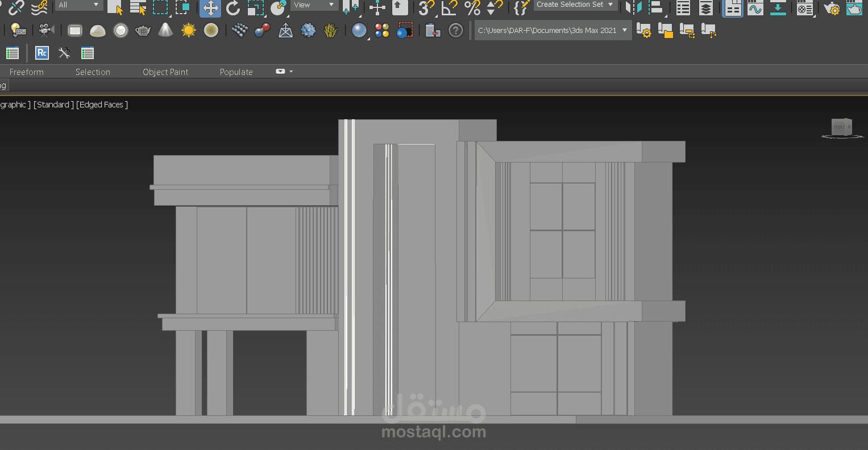Activate the Select and Rotate tool
868x450 pixels.
click(x=233, y=8)
